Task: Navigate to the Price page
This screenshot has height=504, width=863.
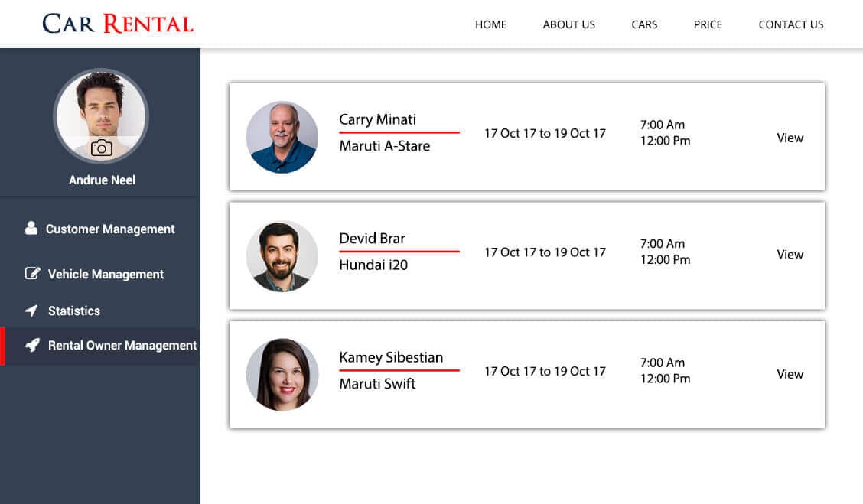Action: pyautogui.click(x=708, y=24)
